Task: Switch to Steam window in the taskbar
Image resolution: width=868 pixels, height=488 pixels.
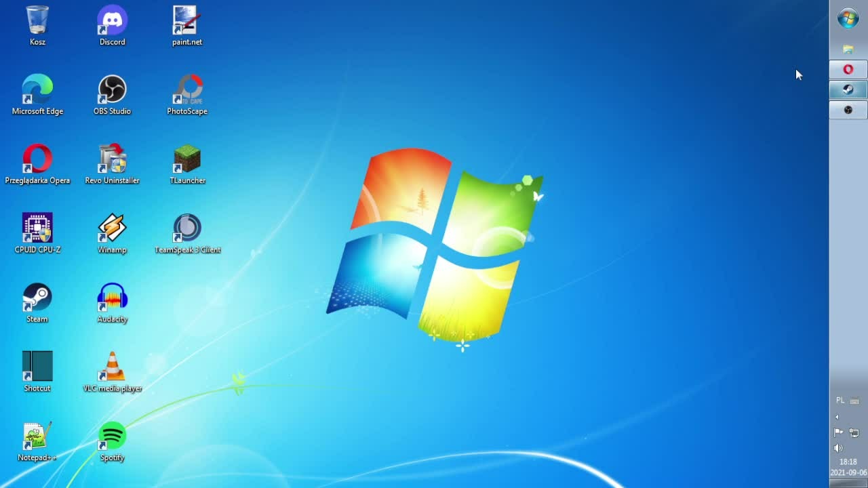Action: [848, 89]
